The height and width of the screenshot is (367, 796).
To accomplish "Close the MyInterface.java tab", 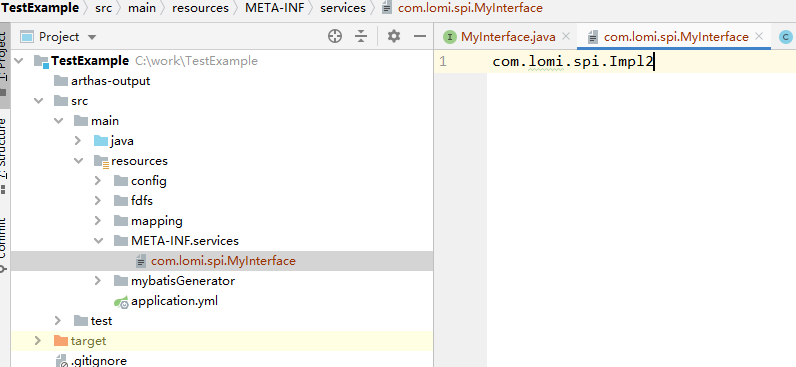I will [x=567, y=37].
